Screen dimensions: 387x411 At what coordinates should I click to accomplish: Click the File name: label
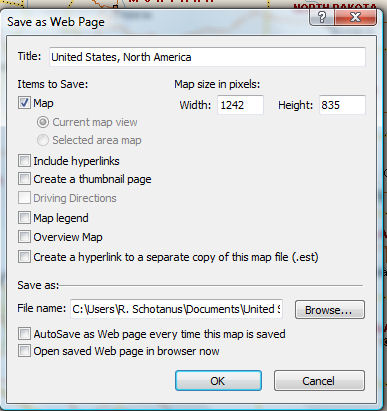coord(42,308)
